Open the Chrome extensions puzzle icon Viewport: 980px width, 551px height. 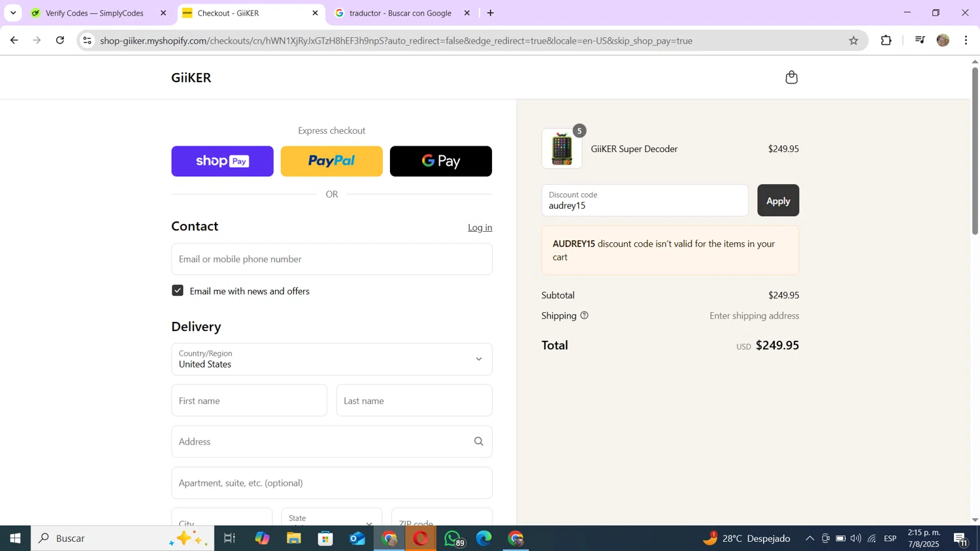coord(886,40)
